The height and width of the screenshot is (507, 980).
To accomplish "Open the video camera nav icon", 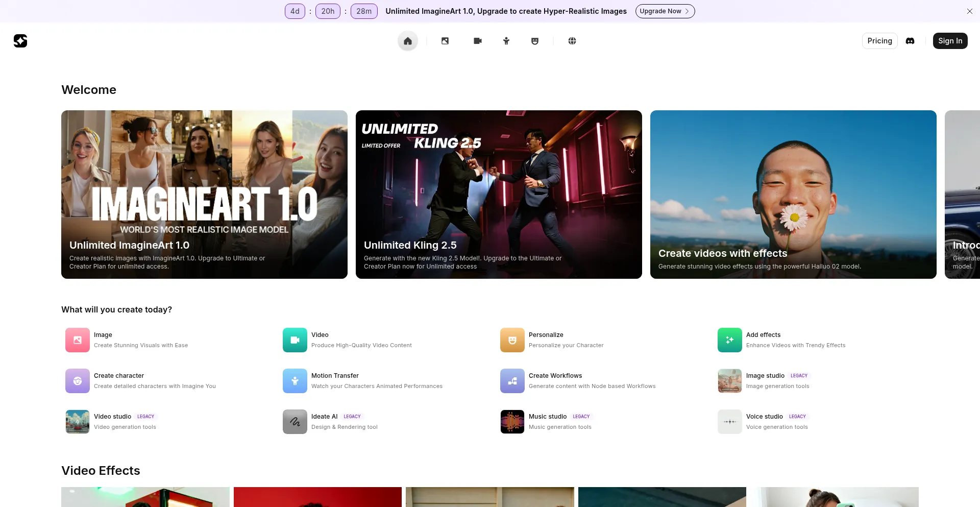I will (477, 41).
